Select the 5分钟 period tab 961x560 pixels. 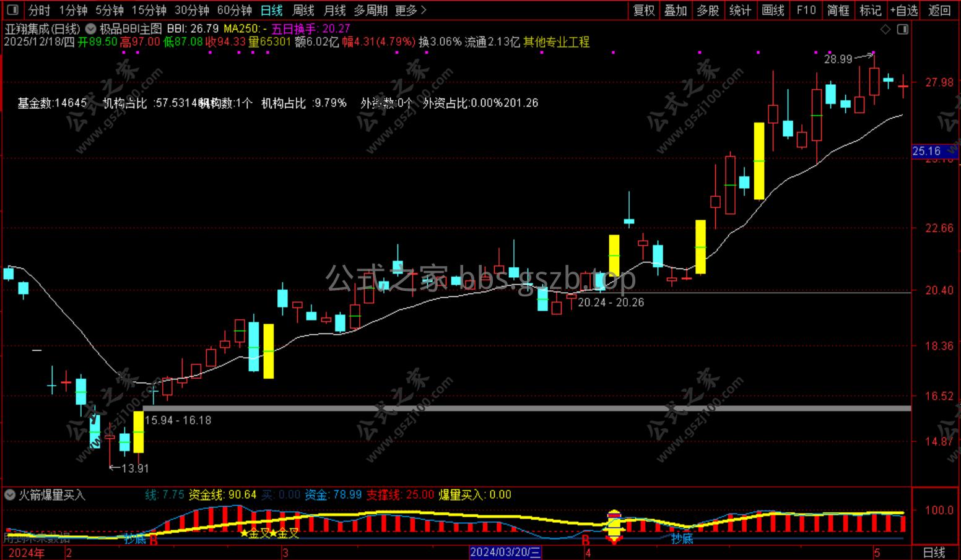coord(110,11)
